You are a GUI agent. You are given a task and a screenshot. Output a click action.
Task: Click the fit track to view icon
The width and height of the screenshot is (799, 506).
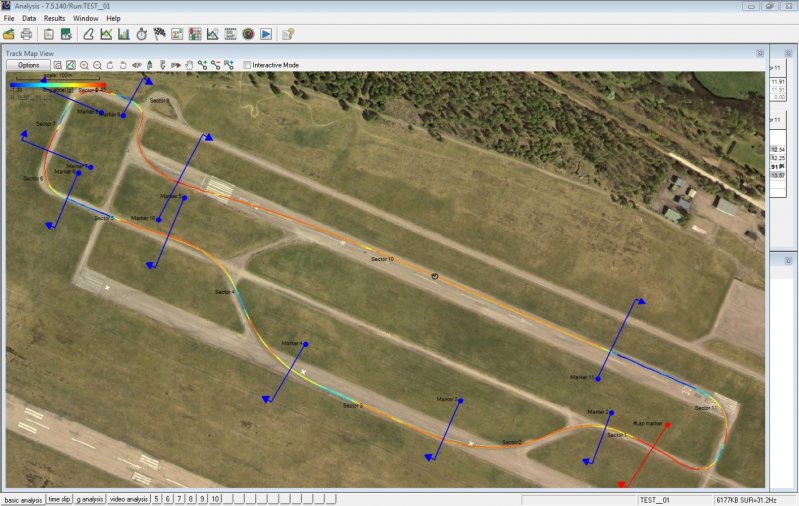[x=71, y=65]
